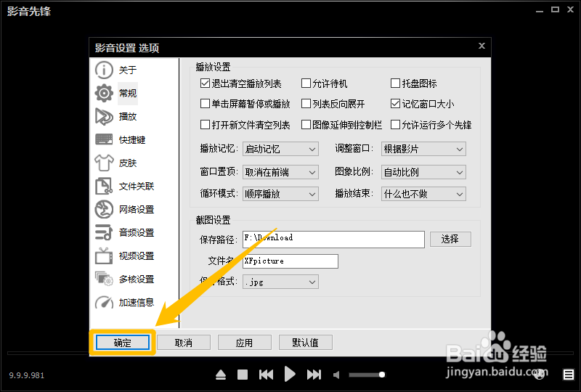Enable 允许运行多个先锋 checkbox
Viewport: 581px width, 392px height.
pos(395,124)
